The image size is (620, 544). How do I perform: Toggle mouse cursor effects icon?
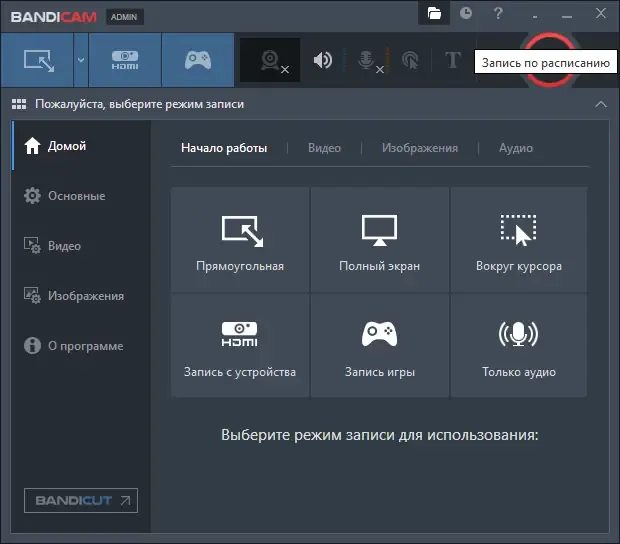coord(410,60)
